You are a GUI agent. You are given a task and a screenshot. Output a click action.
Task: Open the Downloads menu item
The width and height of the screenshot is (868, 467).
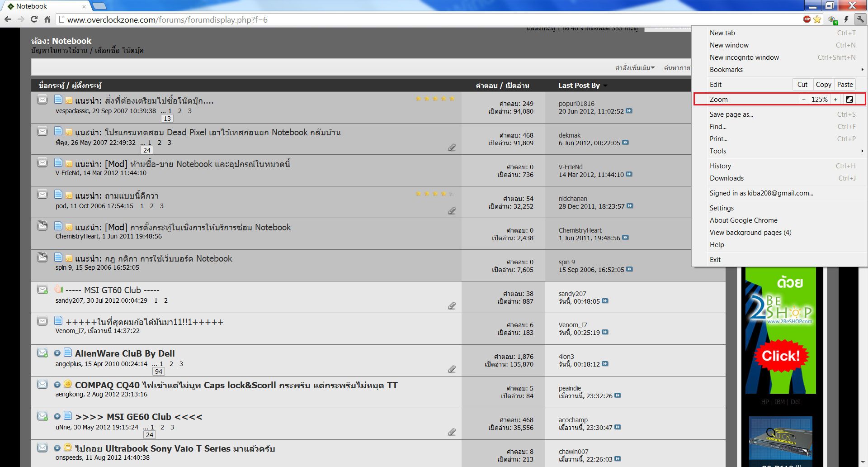click(x=726, y=178)
